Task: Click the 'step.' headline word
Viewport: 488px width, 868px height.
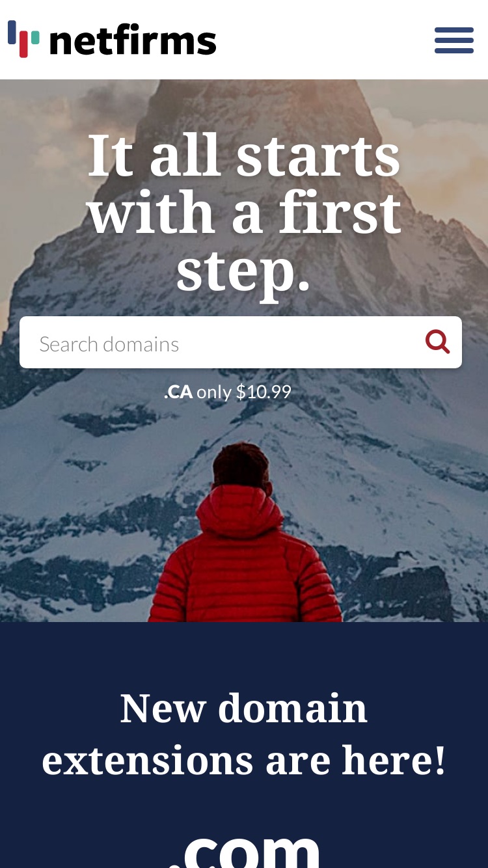Action: (243, 270)
